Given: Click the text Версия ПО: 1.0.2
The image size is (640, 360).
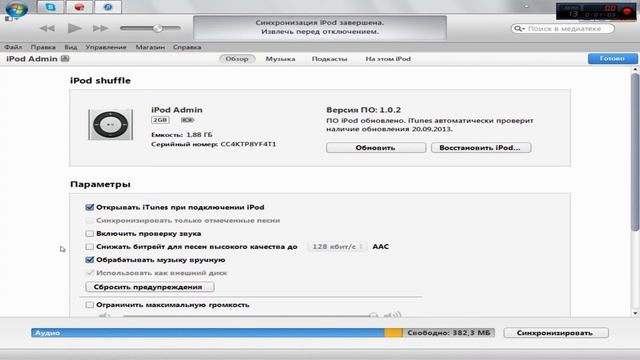Looking at the screenshot, I should tap(363, 110).
